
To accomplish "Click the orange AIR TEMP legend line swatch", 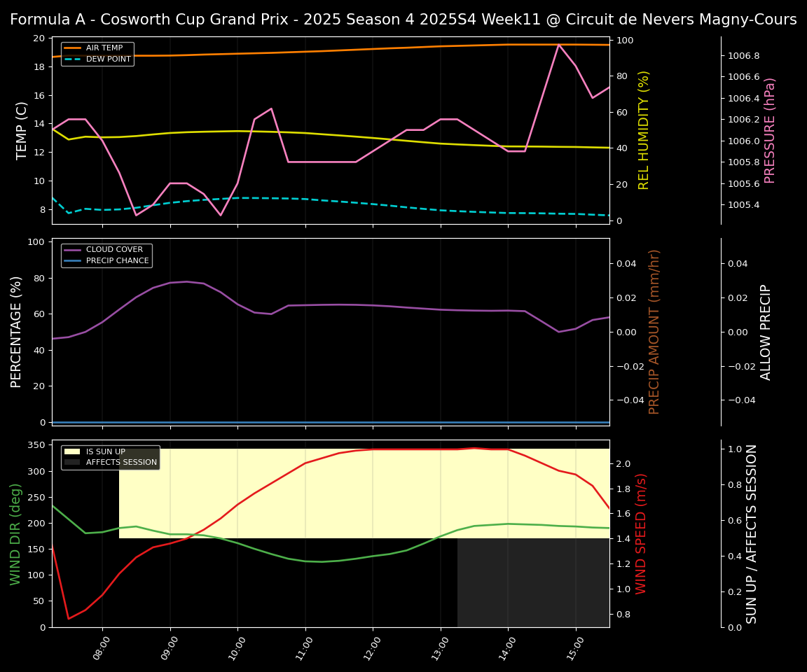I will click(x=73, y=48).
